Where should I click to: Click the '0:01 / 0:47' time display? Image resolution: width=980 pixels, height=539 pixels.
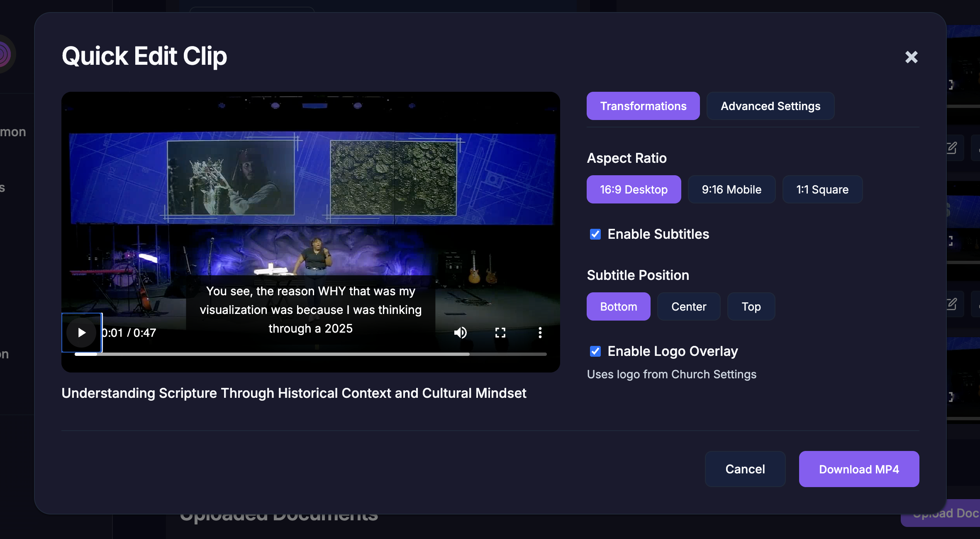click(x=129, y=333)
